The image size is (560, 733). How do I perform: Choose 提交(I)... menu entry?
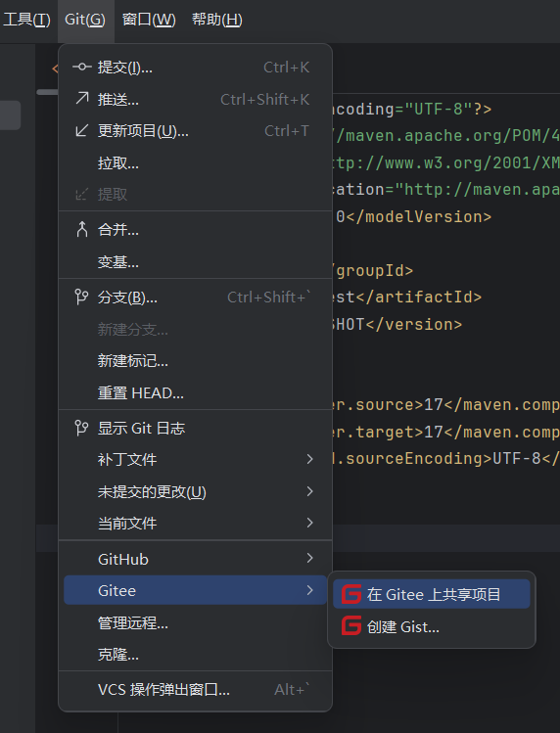click(195, 68)
